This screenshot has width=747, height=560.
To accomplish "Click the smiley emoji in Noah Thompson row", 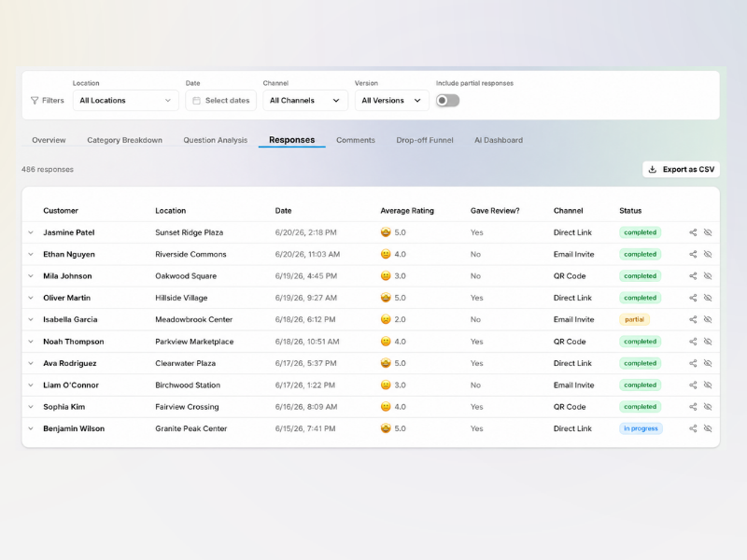I will [x=386, y=342].
